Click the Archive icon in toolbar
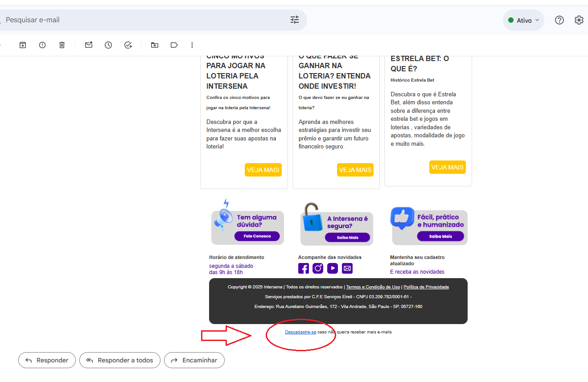The width and height of the screenshot is (588, 382). [23, 45]
